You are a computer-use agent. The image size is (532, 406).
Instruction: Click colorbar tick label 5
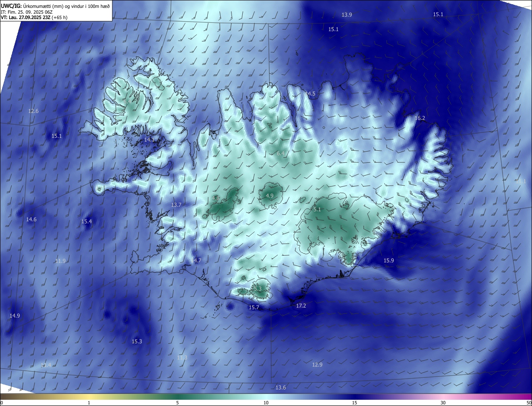(177, 403)
